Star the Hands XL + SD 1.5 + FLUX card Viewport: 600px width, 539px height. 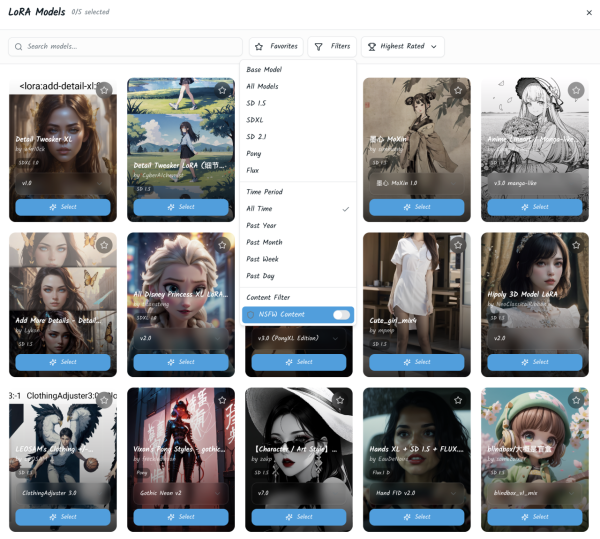[458, 400]
